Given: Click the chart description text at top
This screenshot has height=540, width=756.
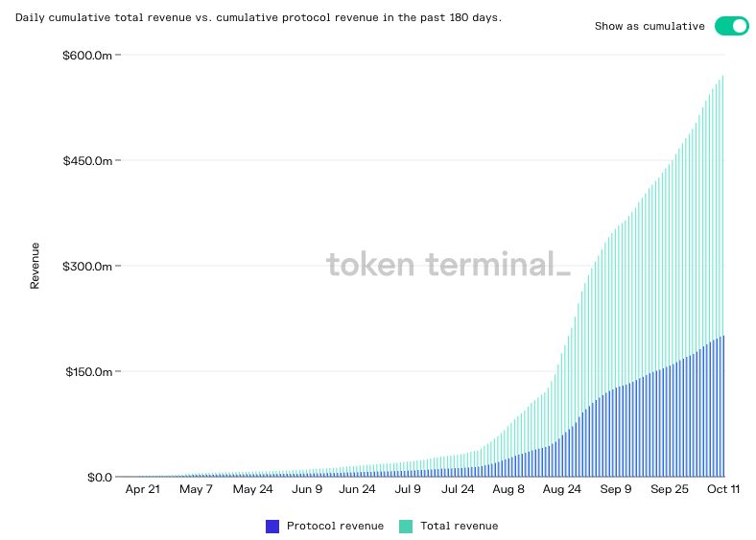Looking at the screenshot, I should pos(258,18).
